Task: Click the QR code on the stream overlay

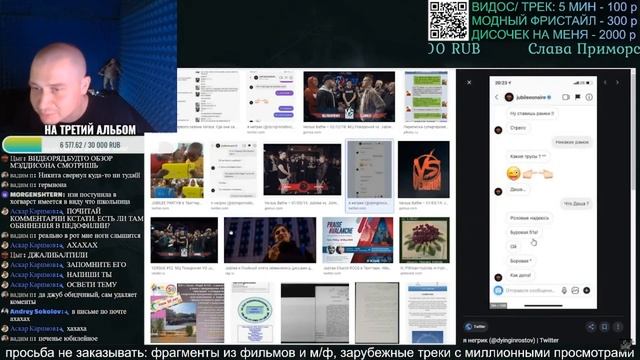Action: pyautogui.click(x=448, y=20)
